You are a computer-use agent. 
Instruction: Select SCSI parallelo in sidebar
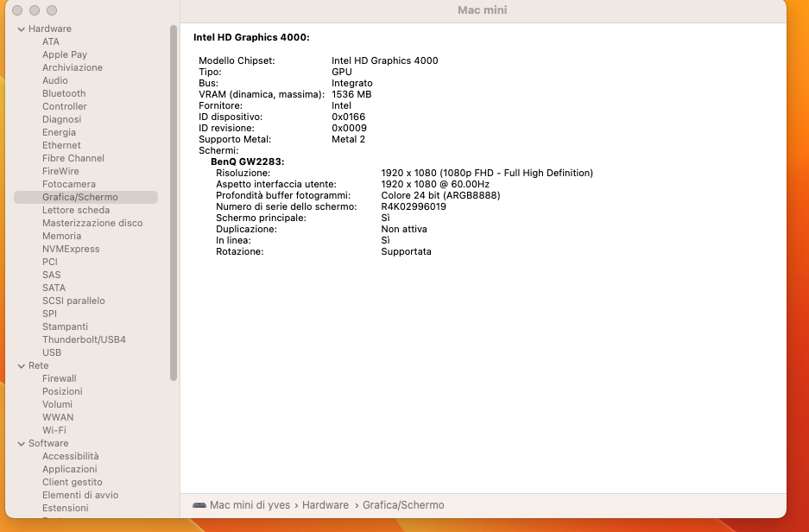(73, 301)
